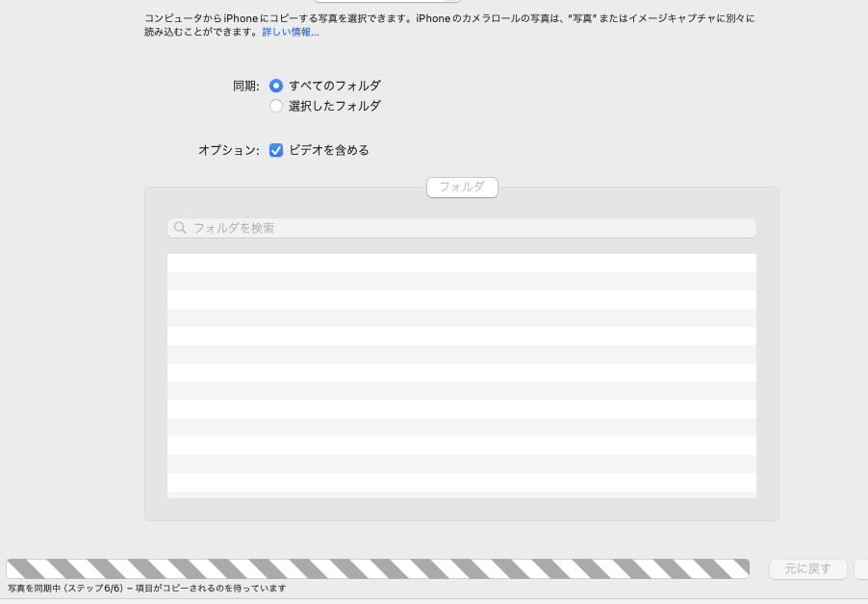Viewport: 868px width, 604px height.
Task: Select the すべてのフォルダ radio button
Action: point(276,86)
